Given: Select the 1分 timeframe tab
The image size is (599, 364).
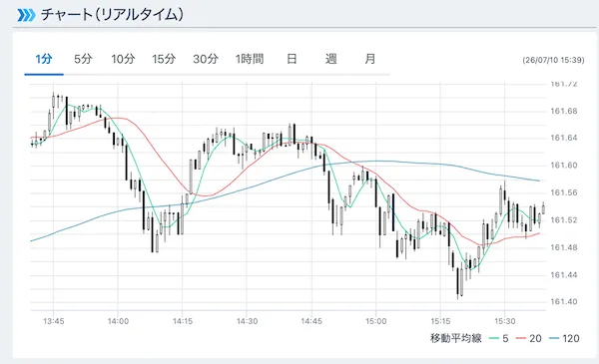Looking at the screenshot, I should tap(44, 59).
